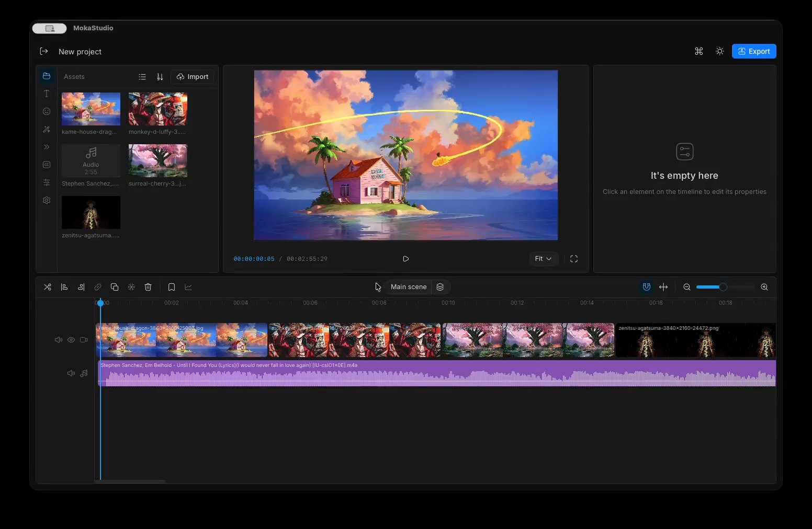The height and width of the screenshot is (529, 812).
Task: Play the preview video
Action: point(406,259)
